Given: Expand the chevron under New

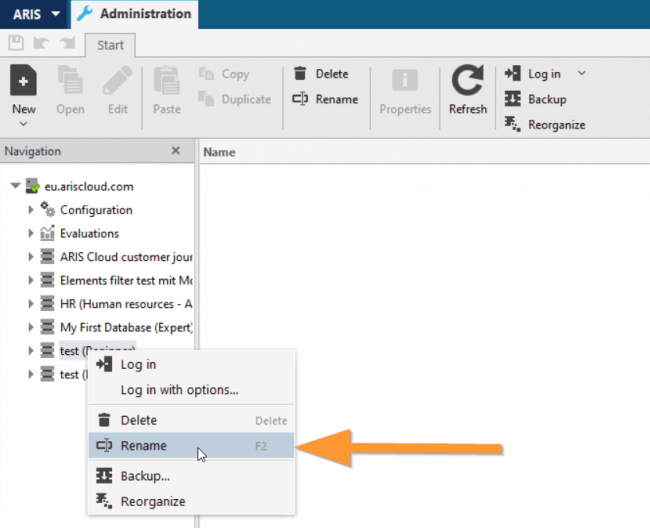Looking at the screenshot, I should coord(24,124).
